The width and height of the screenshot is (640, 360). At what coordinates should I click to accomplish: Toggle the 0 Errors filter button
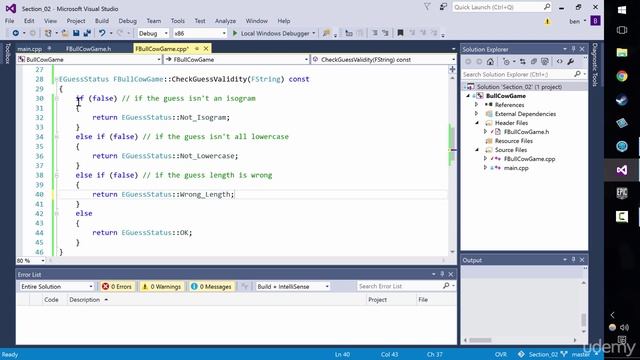point(117,287)
